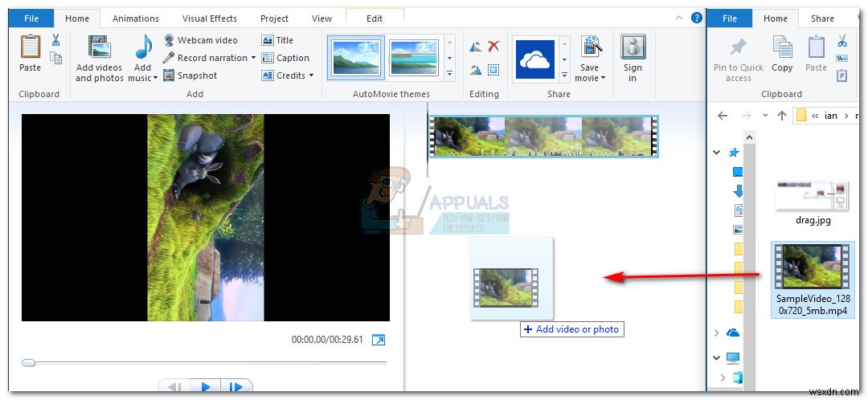Screen dimensions: 868x400
Task: Click the Credits button
Action: point(284,76)
